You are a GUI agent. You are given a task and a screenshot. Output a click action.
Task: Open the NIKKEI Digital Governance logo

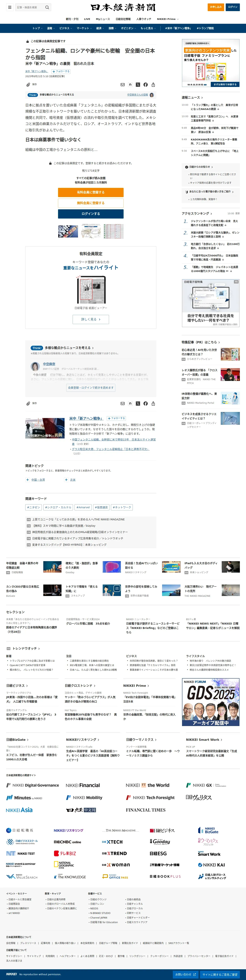pos(33,785)
